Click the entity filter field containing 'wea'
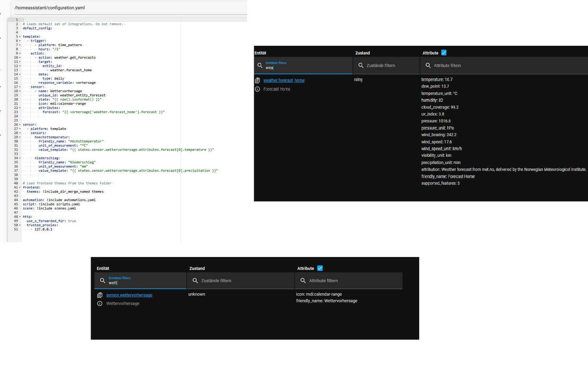 [306, 68]
